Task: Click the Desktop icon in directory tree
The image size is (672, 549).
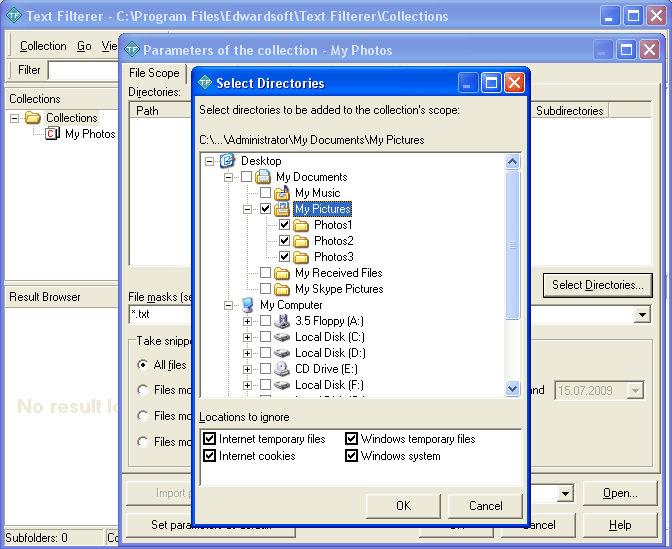Action: click(x=227, y=161)
